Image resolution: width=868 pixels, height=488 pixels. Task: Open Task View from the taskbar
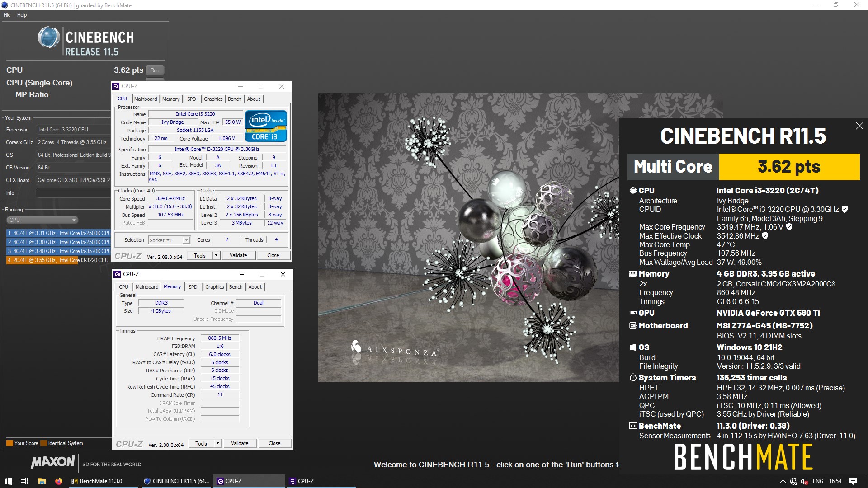click(x=24, y=481)
